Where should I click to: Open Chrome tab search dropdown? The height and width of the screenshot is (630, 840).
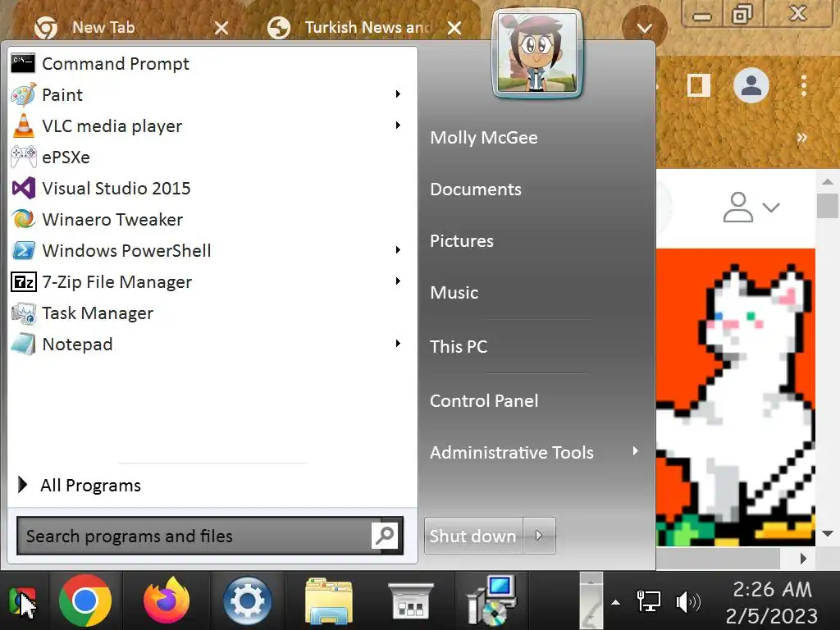click(645, 28)
